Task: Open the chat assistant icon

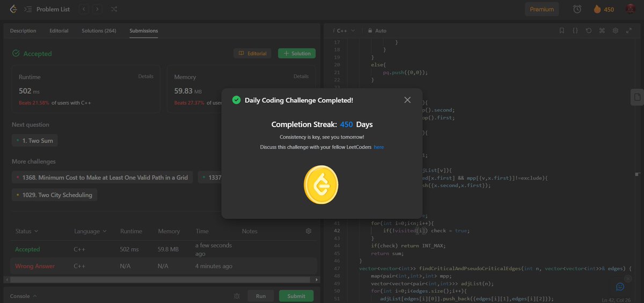Action: (620, 287)
